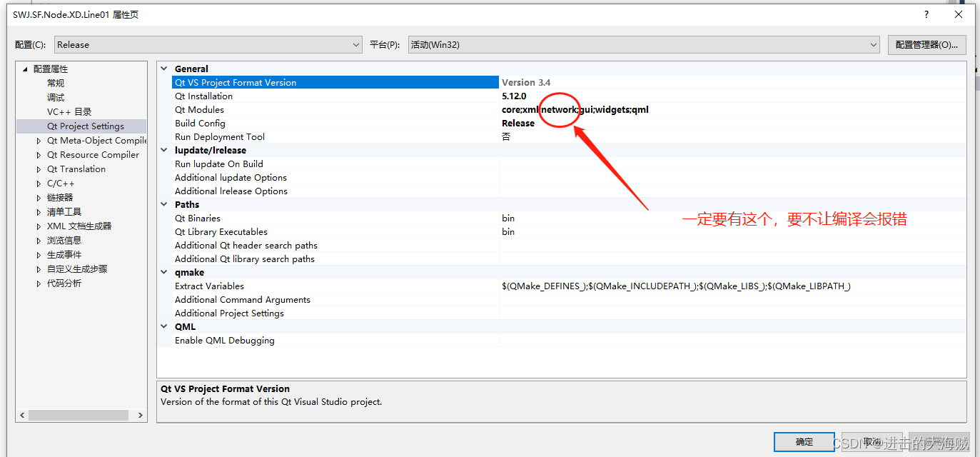
Task: Select 生成事件 tree item label
Action: pos(64,255)
